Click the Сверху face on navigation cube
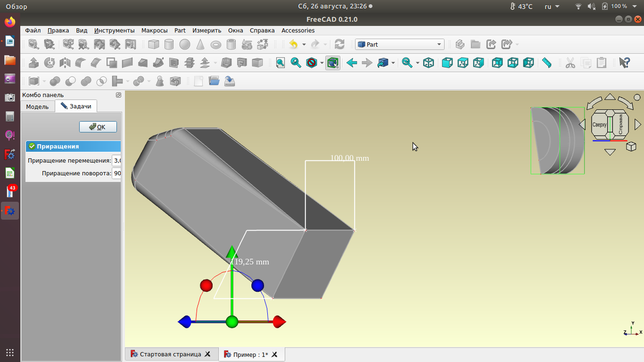Viewport: 644px width, 362px height. pos(599,125)
